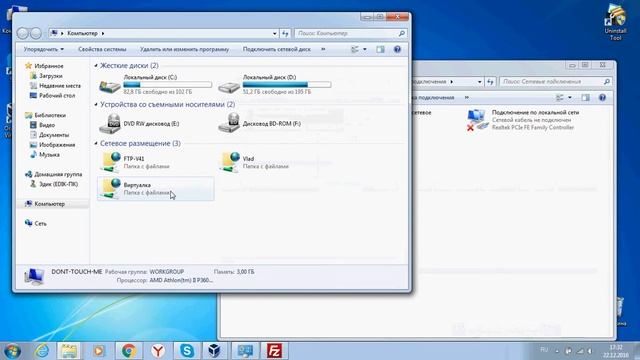Toggle preview pane in Network Connections window

586,98
